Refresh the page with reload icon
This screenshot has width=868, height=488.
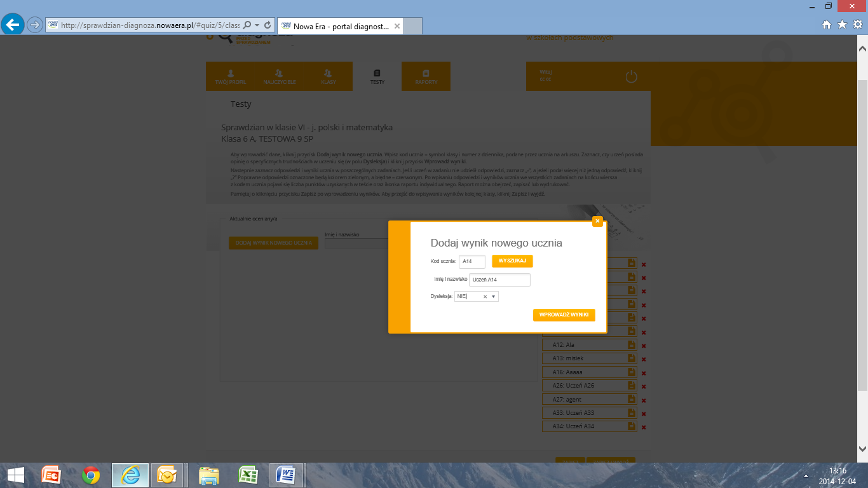click(268, 25)
